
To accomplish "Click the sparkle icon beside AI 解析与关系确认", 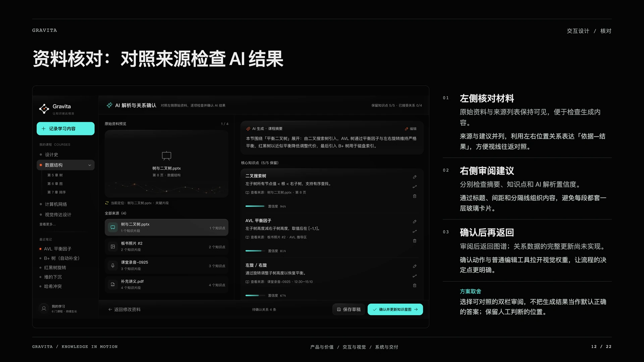I will point(109,105).
